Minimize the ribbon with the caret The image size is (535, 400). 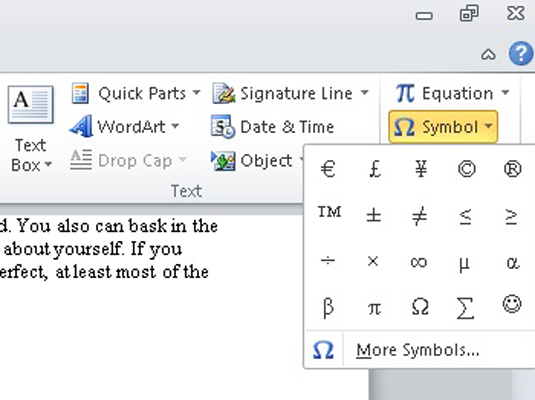point(488,54)
